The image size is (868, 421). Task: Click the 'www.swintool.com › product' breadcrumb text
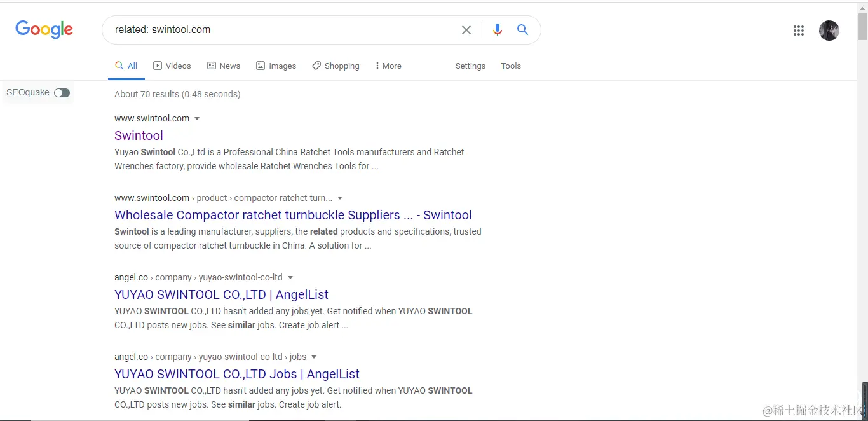(171, 198)
